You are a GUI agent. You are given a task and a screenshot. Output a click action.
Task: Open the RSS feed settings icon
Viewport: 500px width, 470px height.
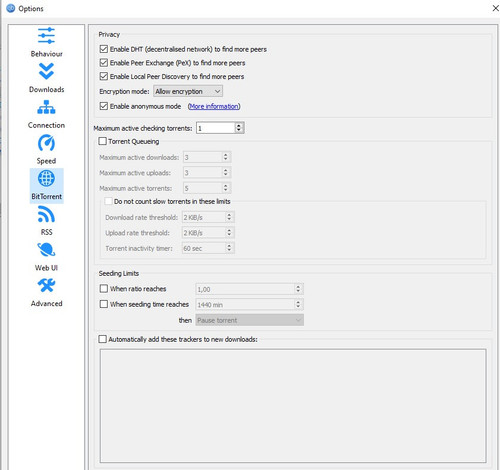tap(46, 214)
